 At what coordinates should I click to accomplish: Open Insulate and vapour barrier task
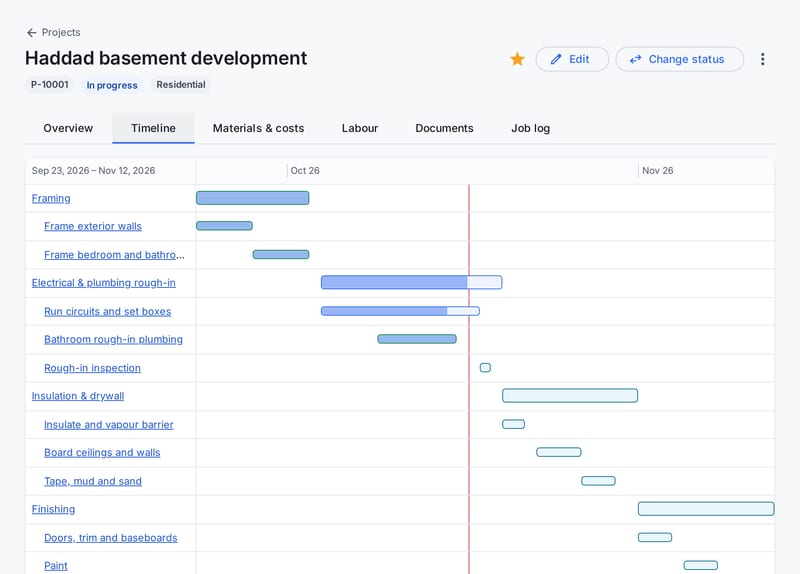tap(109, 425)
